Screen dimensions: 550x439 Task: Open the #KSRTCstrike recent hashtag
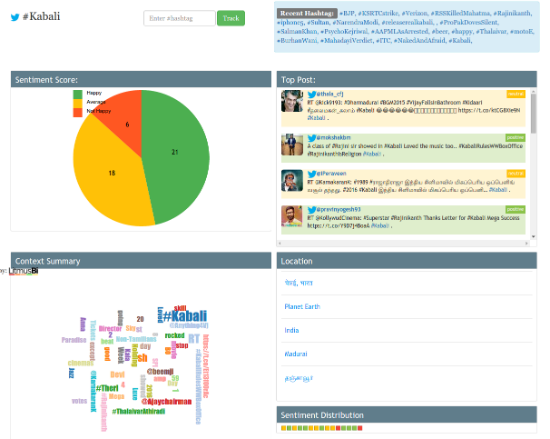[378, 13]
